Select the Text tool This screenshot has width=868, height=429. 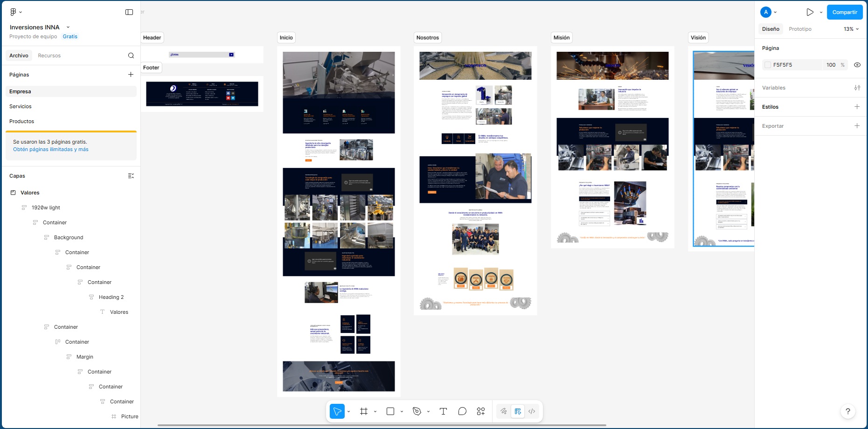click(x=443, y=411)
